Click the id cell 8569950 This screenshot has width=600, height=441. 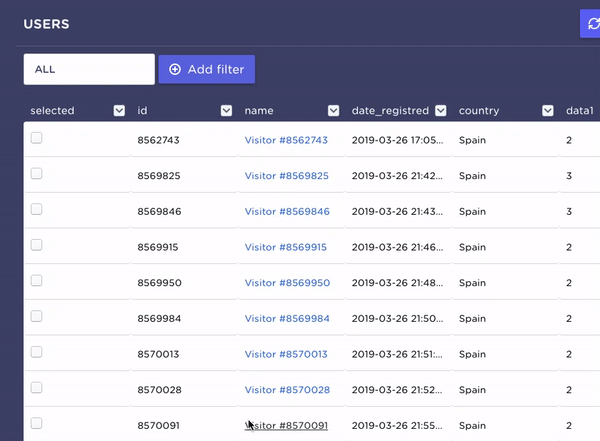(x=160, y=283)
